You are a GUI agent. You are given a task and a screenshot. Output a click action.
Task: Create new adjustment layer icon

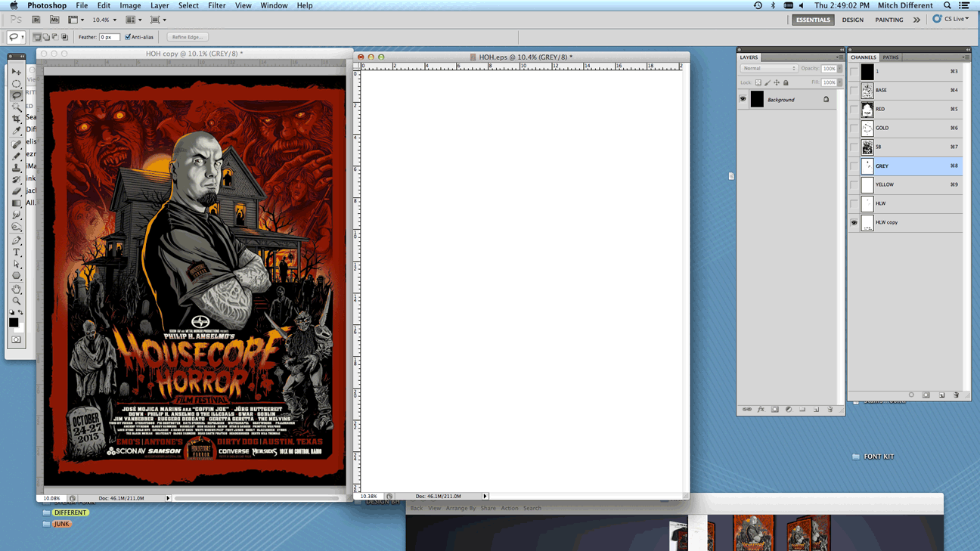[x=789, y=410]
